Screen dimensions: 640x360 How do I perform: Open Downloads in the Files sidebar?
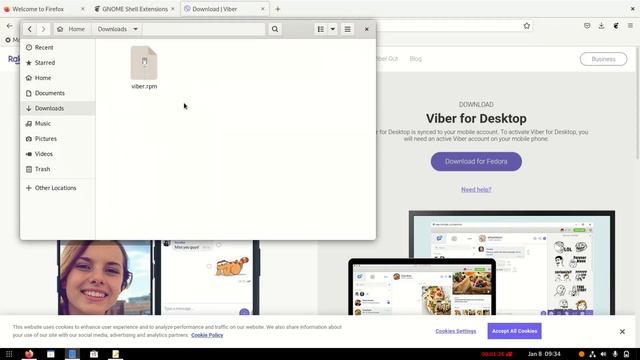click(58, 108)
